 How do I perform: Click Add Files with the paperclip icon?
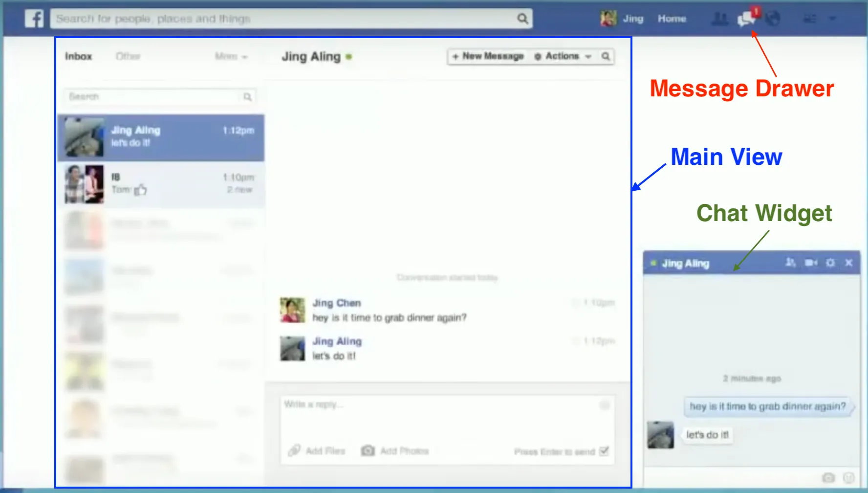tap(317, 450)
